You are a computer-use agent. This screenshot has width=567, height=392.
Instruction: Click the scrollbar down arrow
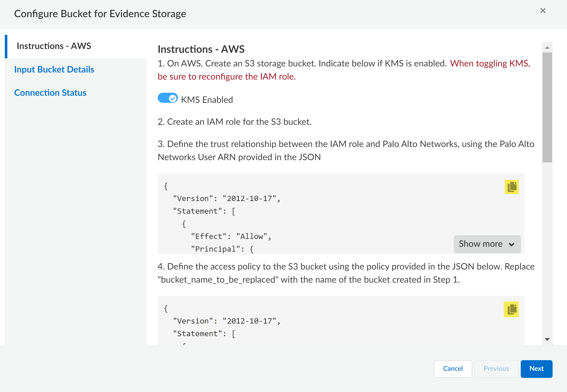click(547, 339)
